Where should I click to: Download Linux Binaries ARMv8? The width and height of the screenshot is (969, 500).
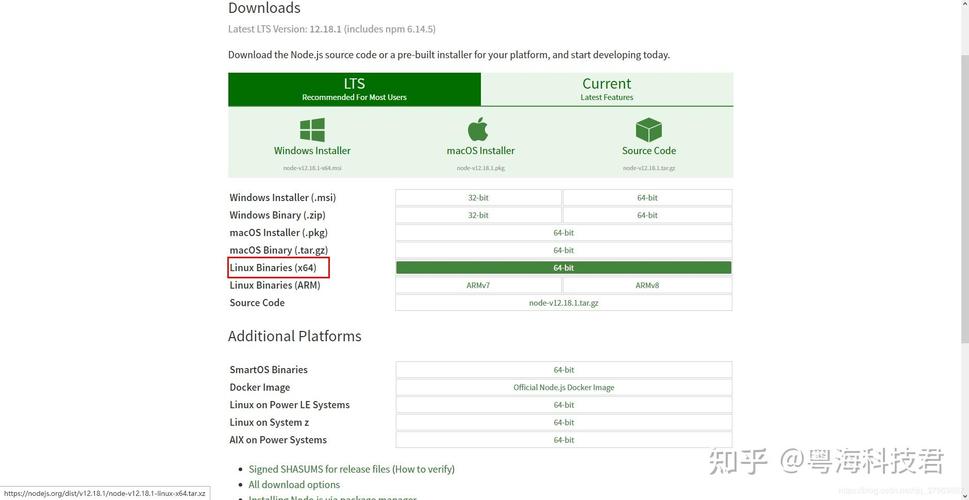[x=647, y=286]
